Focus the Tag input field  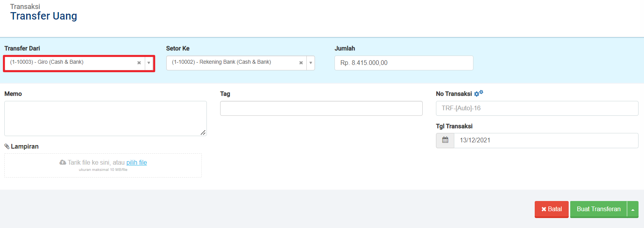pos(321,108)
